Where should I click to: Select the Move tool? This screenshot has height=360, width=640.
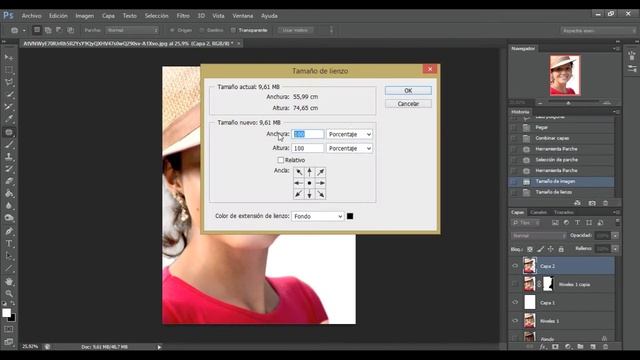9,57
